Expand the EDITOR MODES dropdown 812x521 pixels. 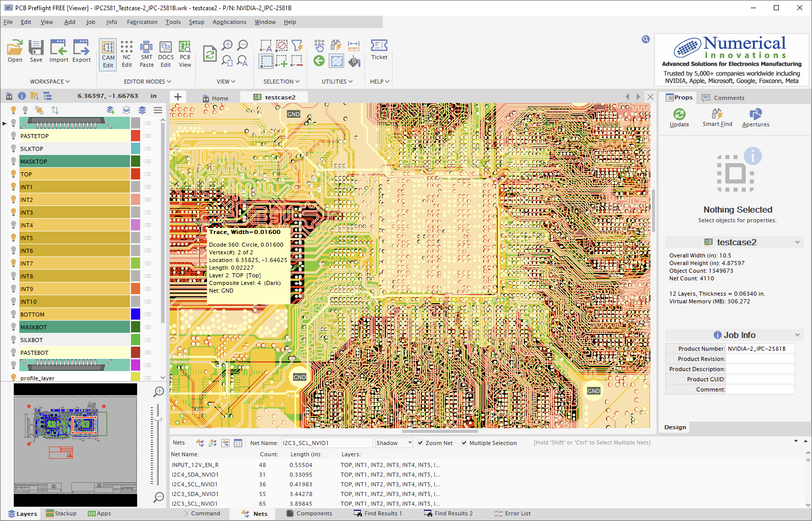click(x=148, y=82)
